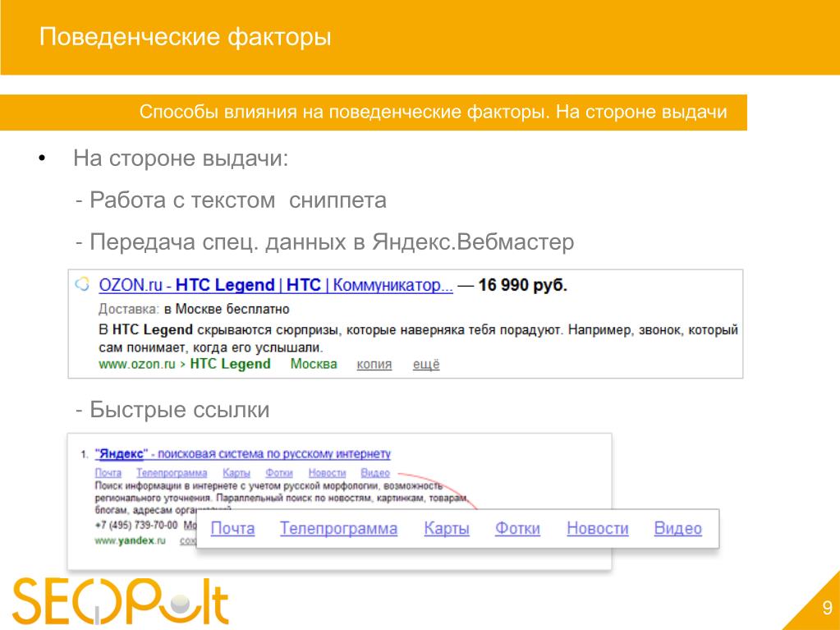840x630 pixels.
Task: Click the SEOPult logo
Action: [121, 601]
